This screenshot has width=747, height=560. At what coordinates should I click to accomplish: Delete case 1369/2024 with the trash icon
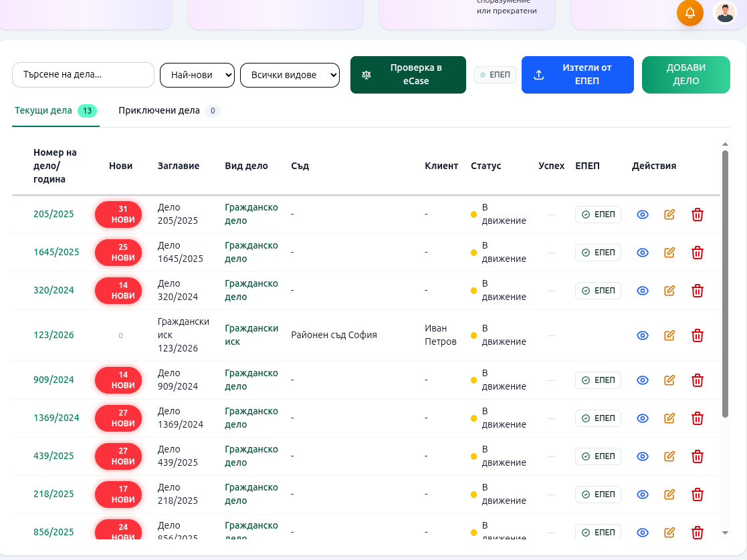click(x=698, y=418)
